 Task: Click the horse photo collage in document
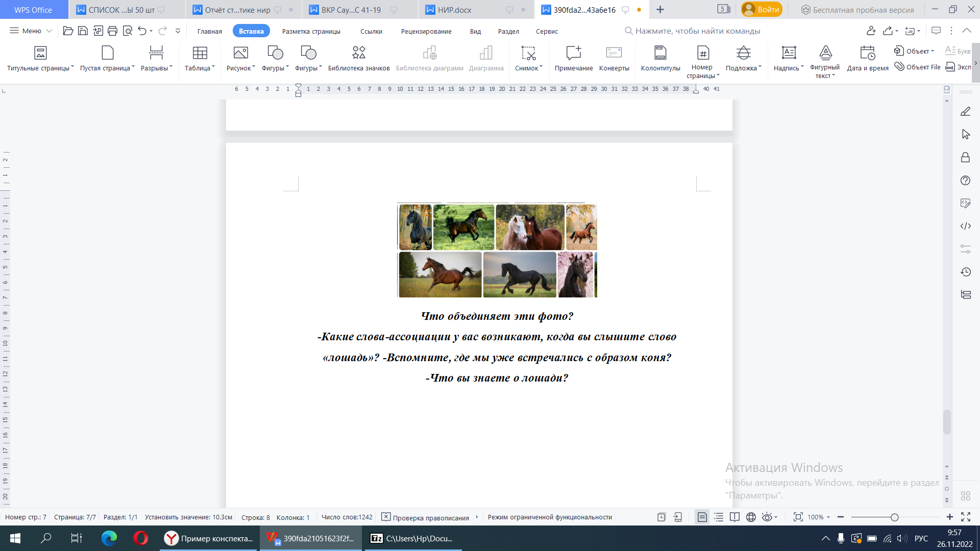point(497,251)
